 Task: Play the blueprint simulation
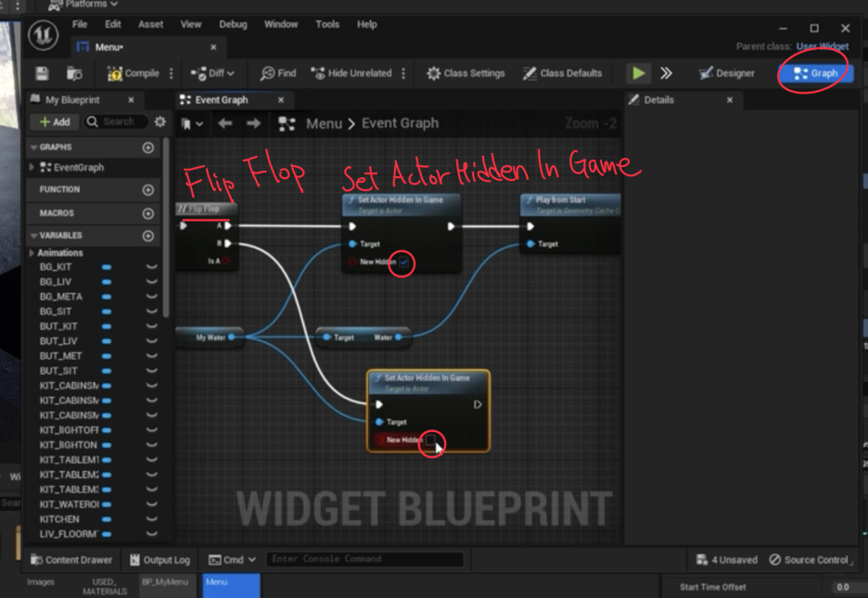[x=638, y=73]
